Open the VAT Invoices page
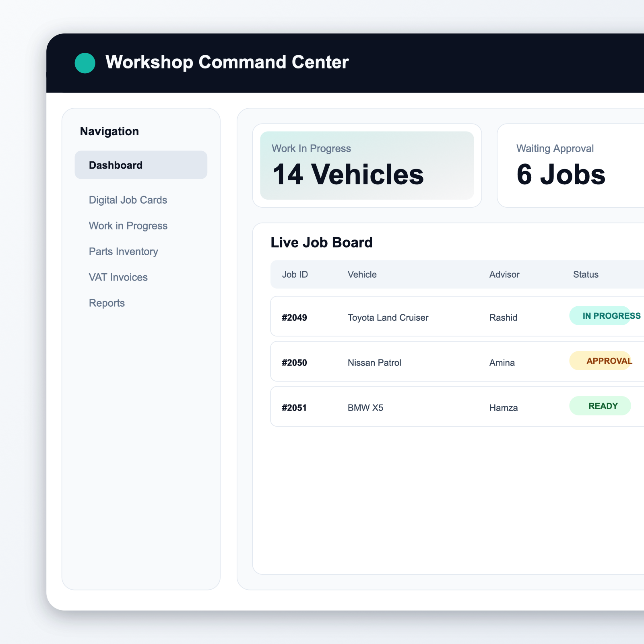Image resolution: width=644 pixels, height=644 pixels. [118, 277]
